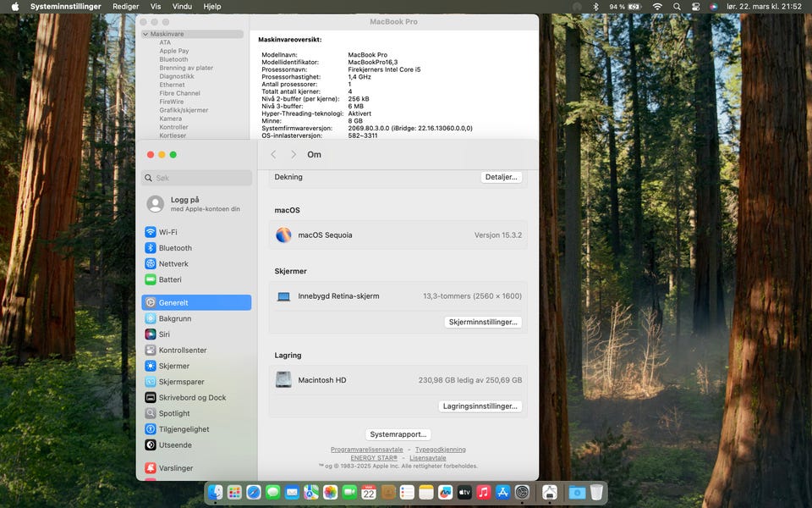Select Ethernet in system report tree
The width and height of the screenshot is (812, 508).
click(172, 85)
